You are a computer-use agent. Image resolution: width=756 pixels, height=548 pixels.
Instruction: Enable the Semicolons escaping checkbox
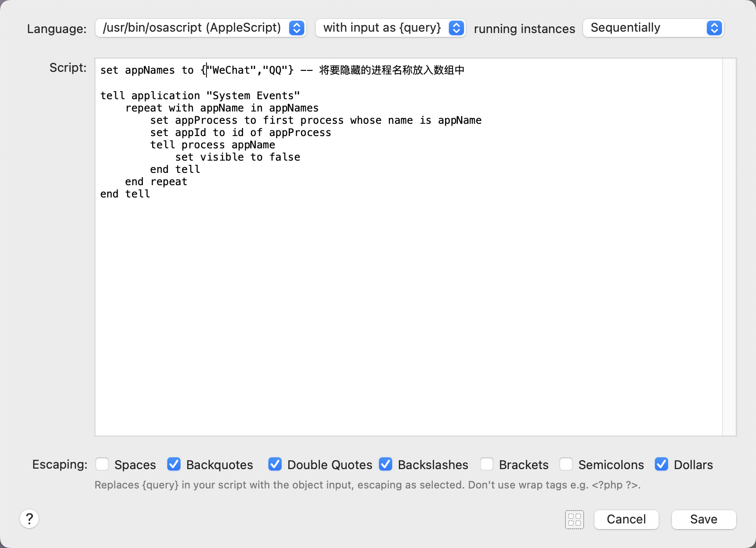[x=566, y=464]
